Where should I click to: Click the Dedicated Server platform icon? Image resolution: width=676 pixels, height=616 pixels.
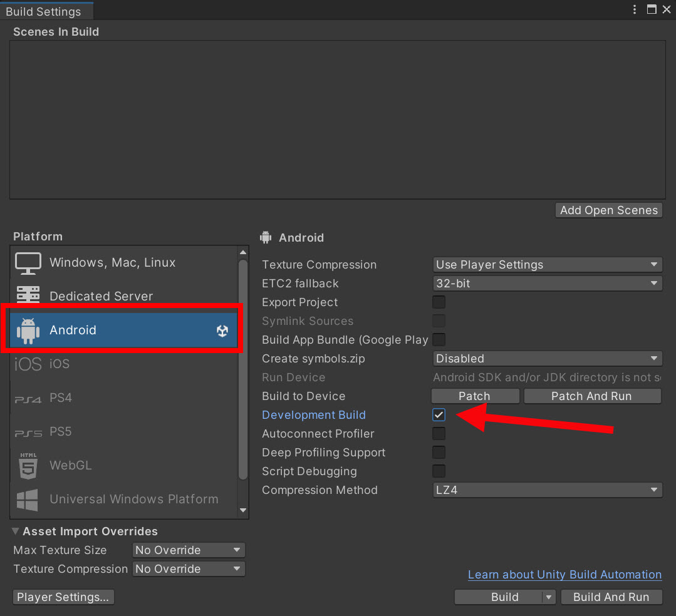(28, 295)
